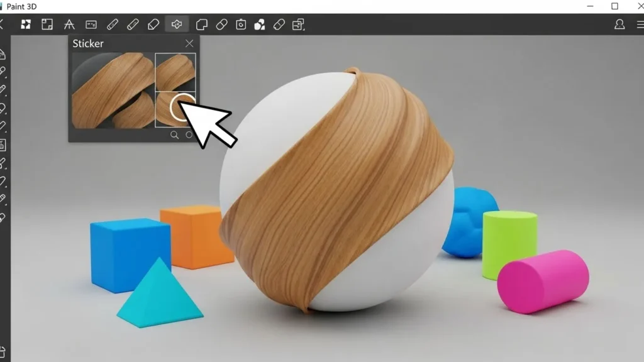Select the Magic select tool
Image resolution: width=644 pixels, height=362 pixels.
pyautogui.click(x=26, y=25)
